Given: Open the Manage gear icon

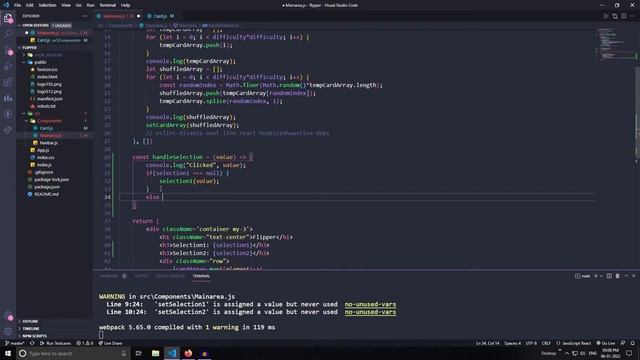Looking at the screenshot, I should pyautogui.click(x=8, y=331).
